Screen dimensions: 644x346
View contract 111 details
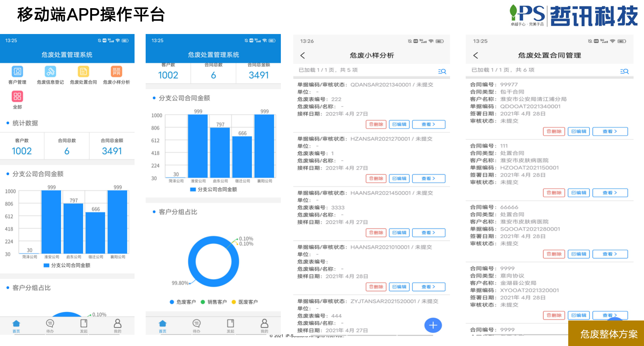[x=610, y=193]
